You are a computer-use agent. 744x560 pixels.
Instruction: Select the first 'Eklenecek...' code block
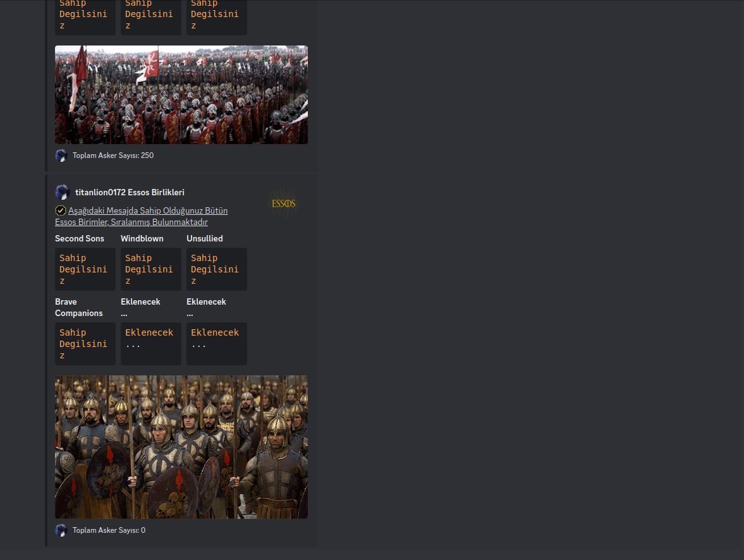(x=150, y=343)
